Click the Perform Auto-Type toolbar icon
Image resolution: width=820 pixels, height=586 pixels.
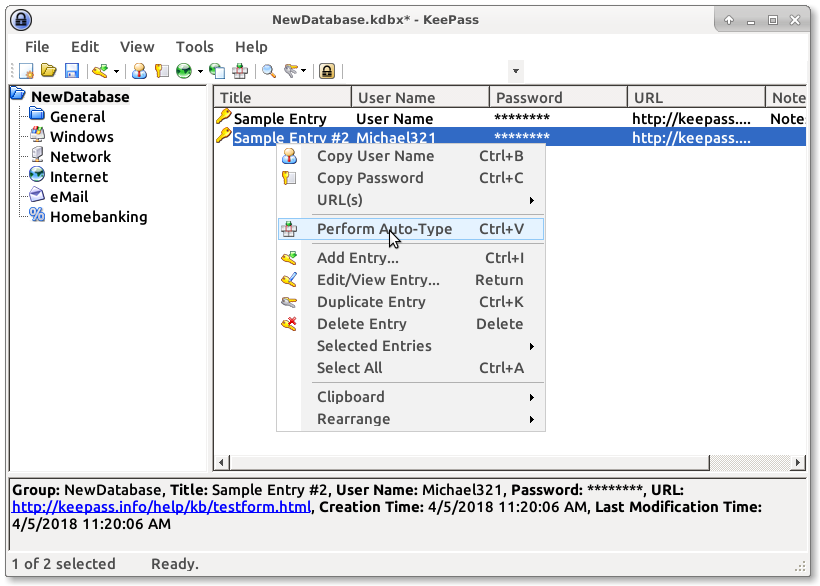click(x=240, y=71)
